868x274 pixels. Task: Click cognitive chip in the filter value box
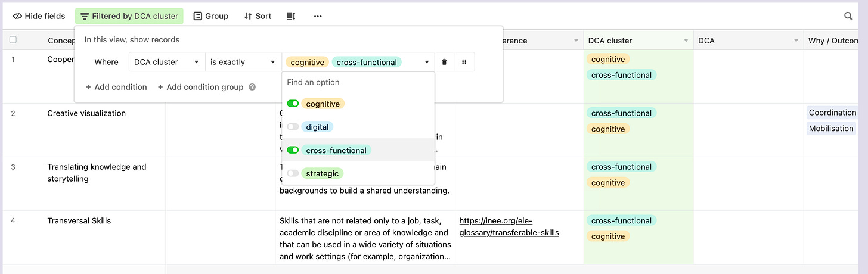[307, 62]
